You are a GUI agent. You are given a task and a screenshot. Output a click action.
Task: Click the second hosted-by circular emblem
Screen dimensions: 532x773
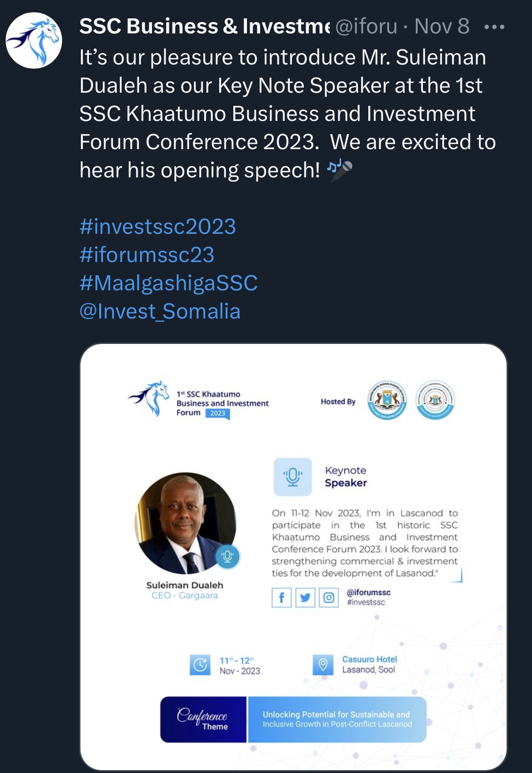tap(436, 400)
